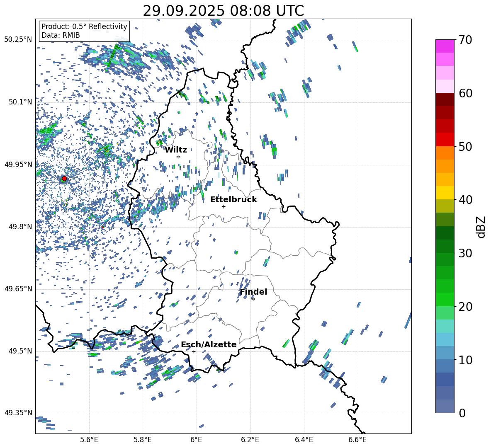Click the 30 tick label on colorbar
This screenshot has width=491, height=448.
tap(466, 253)
